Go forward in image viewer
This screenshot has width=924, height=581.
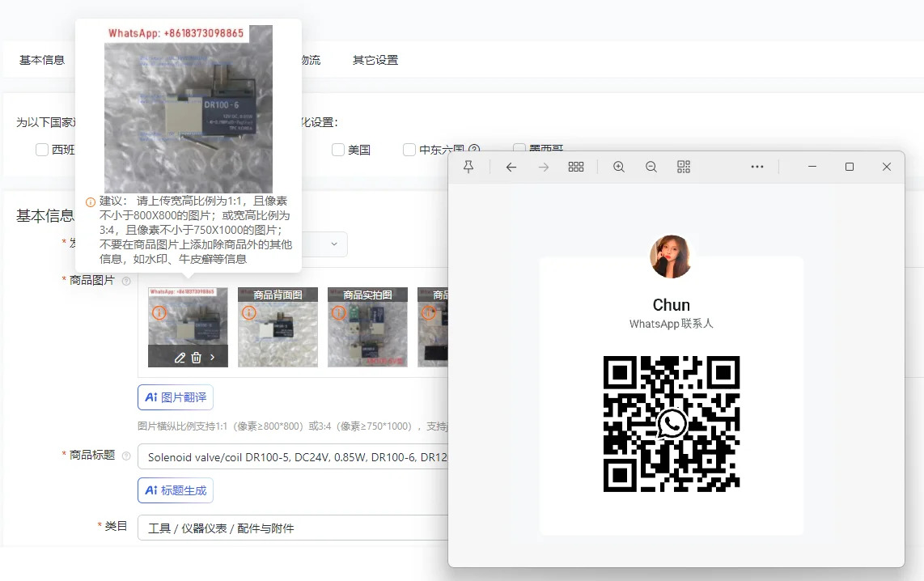(x=544, y=168)
